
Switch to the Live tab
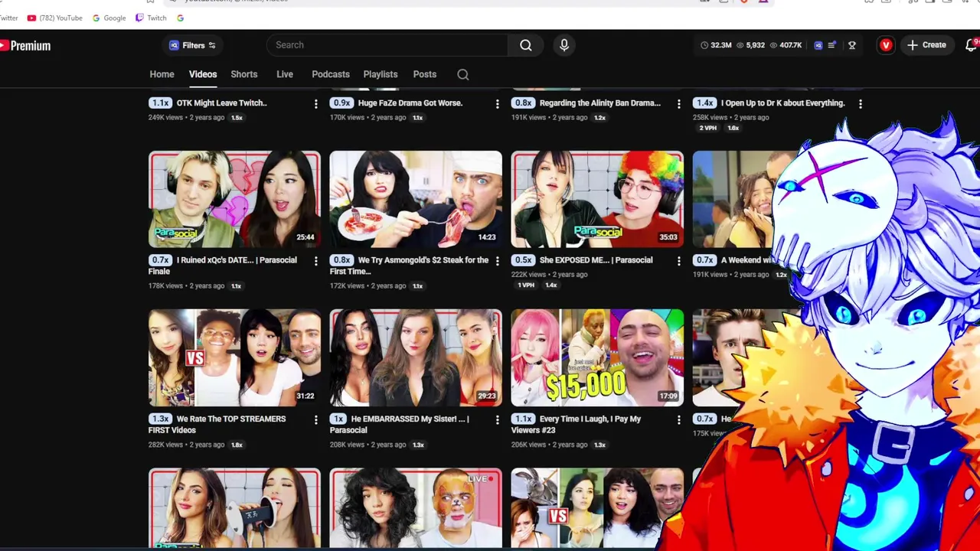pos(285,74)
